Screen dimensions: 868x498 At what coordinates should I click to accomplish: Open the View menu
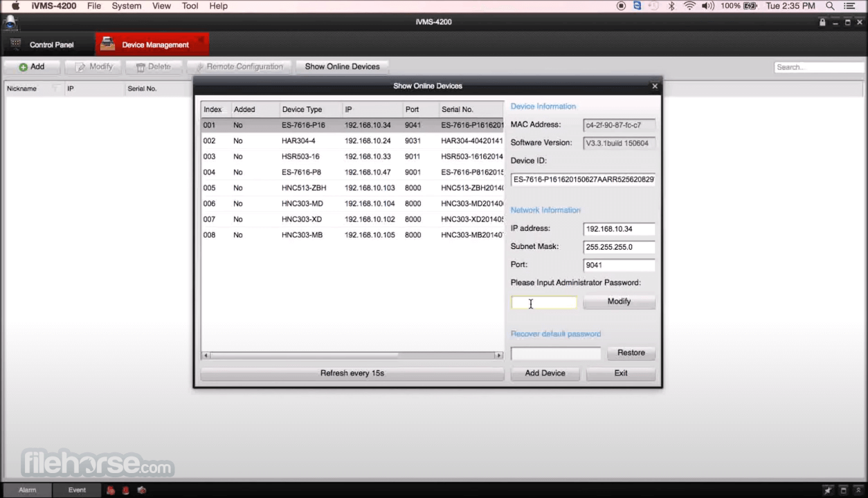point(161,6)
